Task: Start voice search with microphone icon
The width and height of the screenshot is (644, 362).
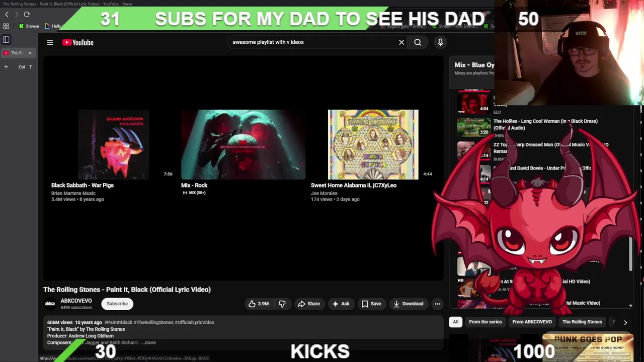Action: point(440,42)
